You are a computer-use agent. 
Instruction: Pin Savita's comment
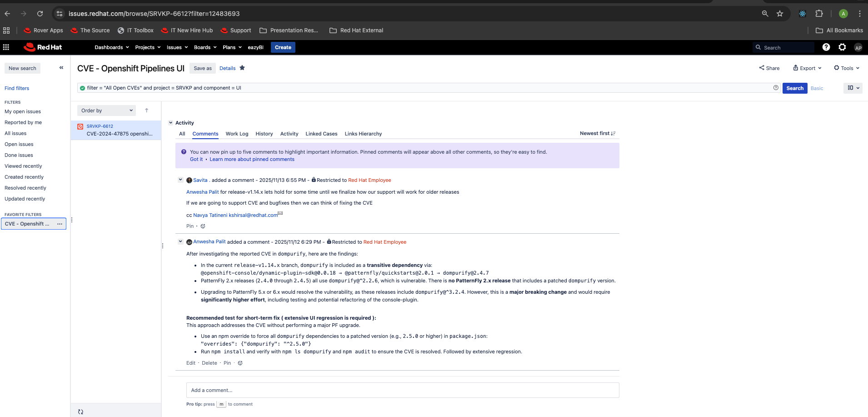pos(190,226)
